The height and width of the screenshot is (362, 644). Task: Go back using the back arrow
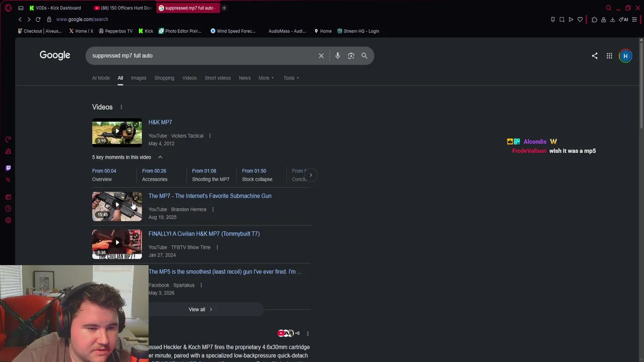point(20,19)
